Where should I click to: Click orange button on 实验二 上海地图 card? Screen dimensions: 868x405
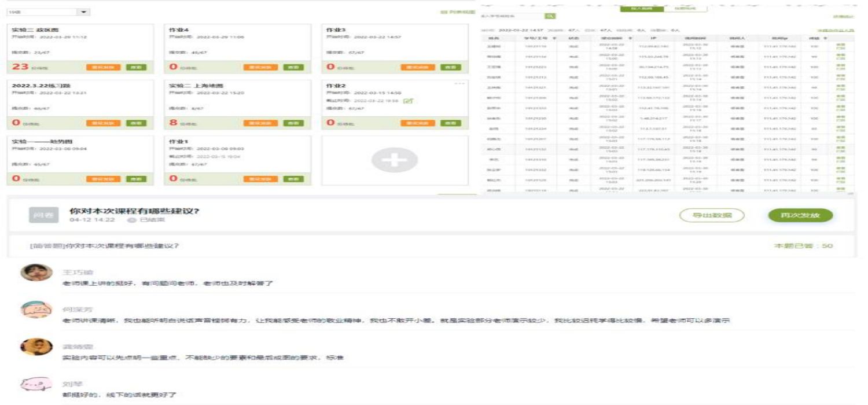click(x=260, y=123)
